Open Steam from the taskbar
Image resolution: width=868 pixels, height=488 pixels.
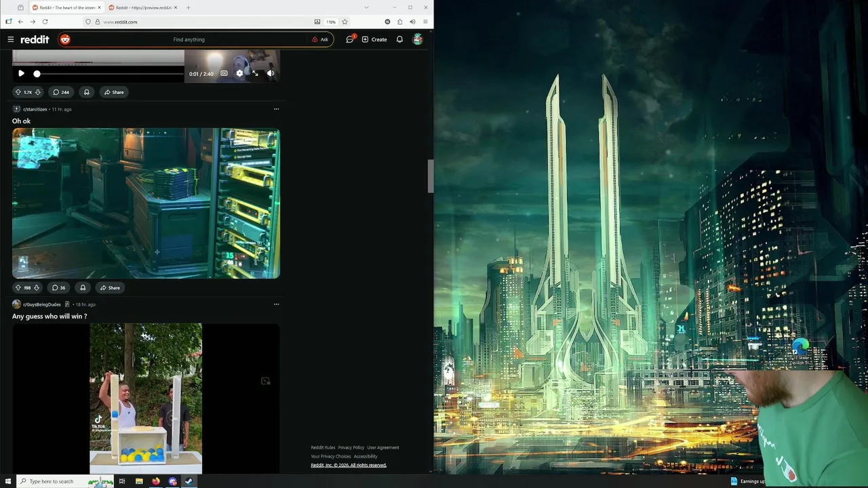(189, 481)
